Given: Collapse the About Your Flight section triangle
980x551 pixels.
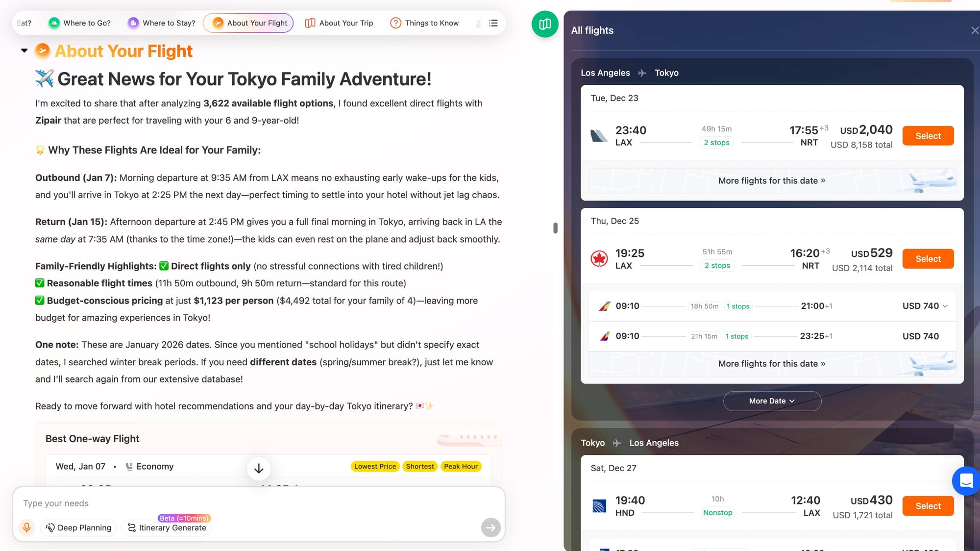Looking at the screenshot, I should 24,50.
